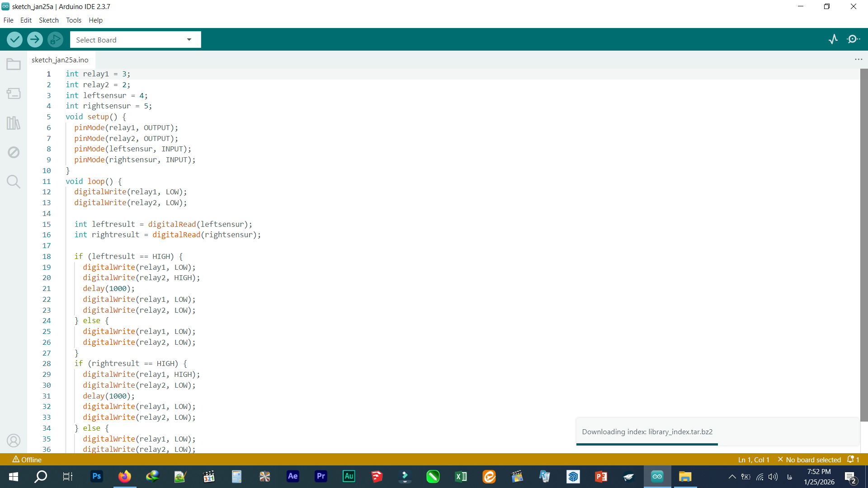868x488 pixels.
Task: Click the Upload arrow button
Action: tap(35, 40)
